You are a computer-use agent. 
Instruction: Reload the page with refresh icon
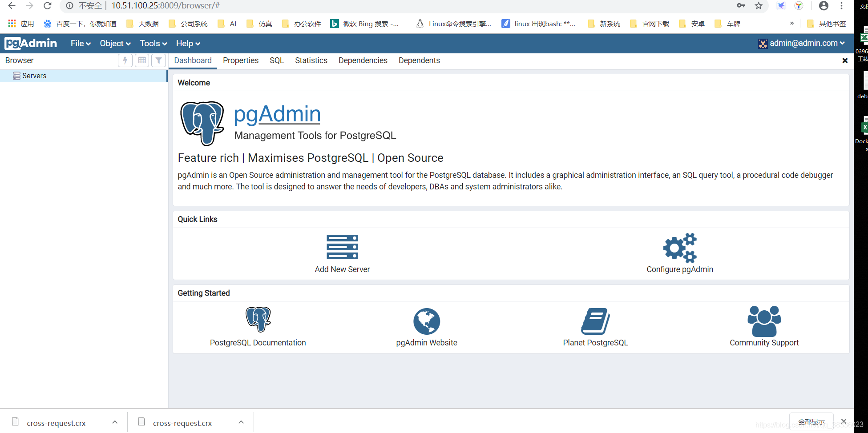pos(48,6)
